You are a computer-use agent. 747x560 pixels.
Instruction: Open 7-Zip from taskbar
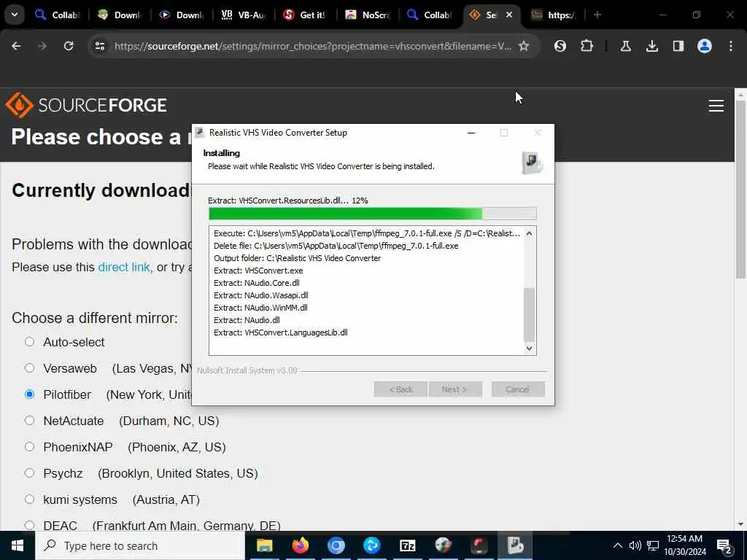click(407, 545)
